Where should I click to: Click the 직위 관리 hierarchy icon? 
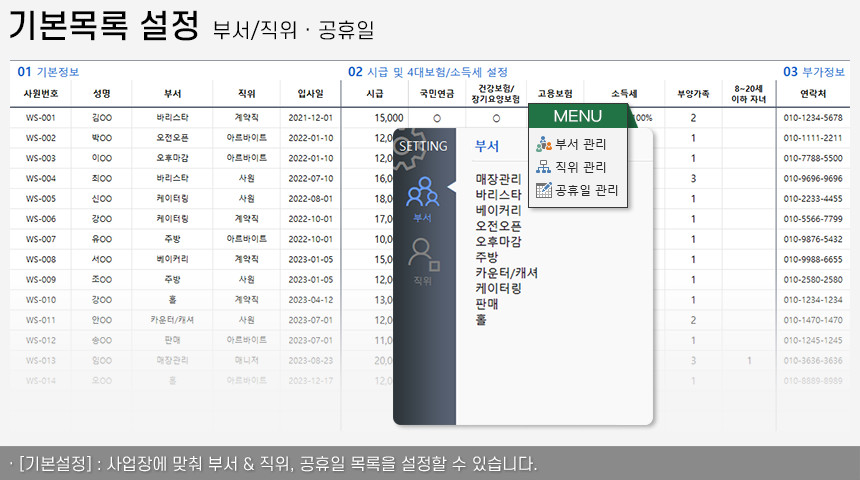(x=544, y=167)
